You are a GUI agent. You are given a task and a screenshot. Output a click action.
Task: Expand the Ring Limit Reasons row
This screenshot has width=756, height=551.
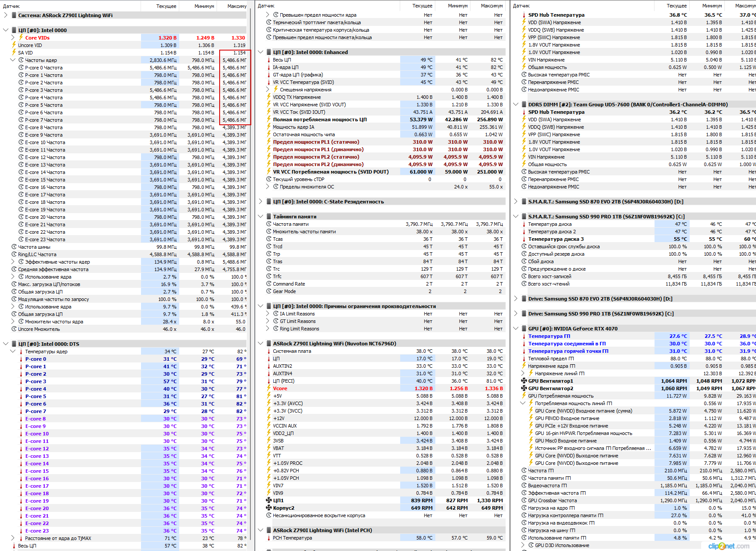coord(268,328)
